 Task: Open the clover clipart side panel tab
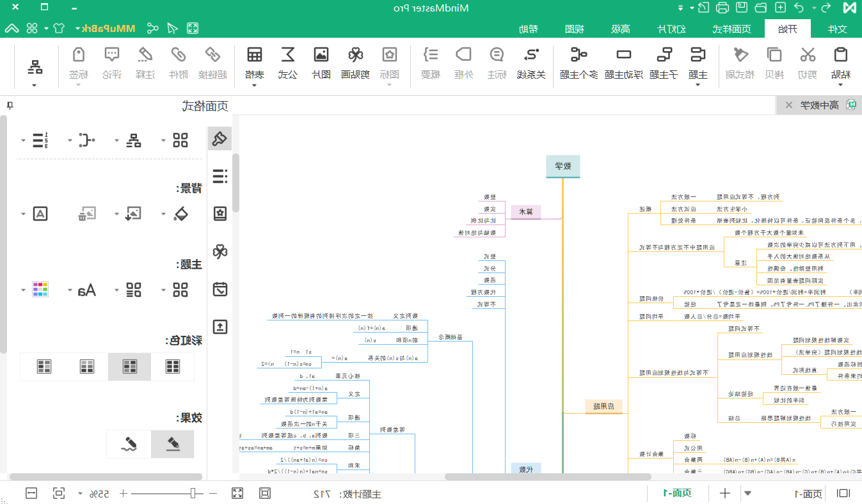(x=219, y=251)
